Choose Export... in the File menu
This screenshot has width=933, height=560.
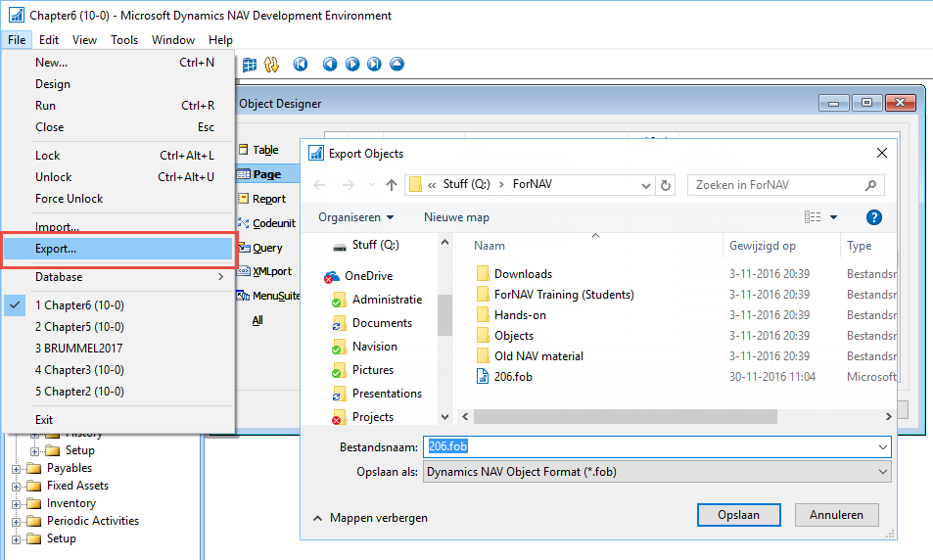coord(117,249)
